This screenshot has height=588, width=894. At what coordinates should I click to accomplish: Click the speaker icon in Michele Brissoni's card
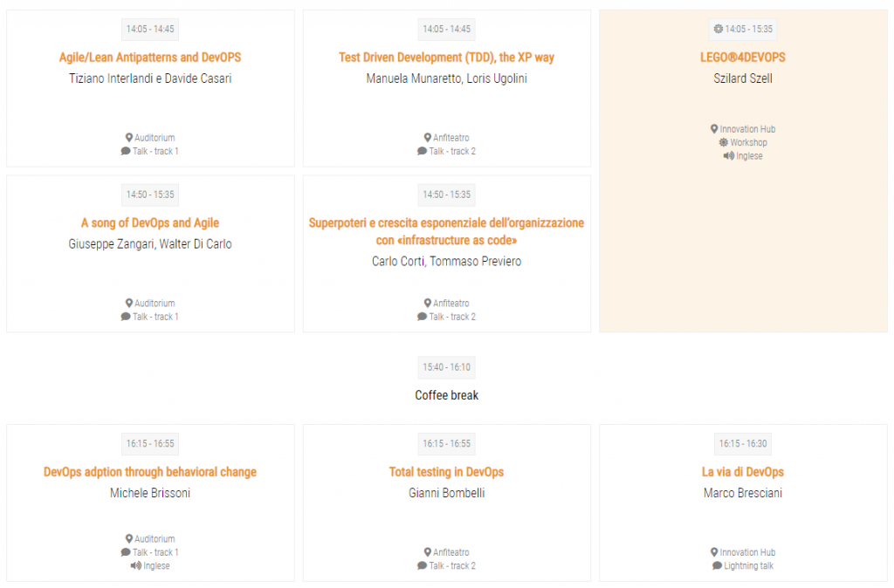click(135, 566)
